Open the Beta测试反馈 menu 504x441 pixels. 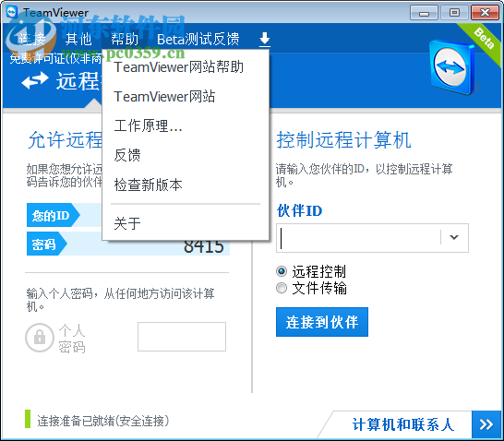(198, 39)
